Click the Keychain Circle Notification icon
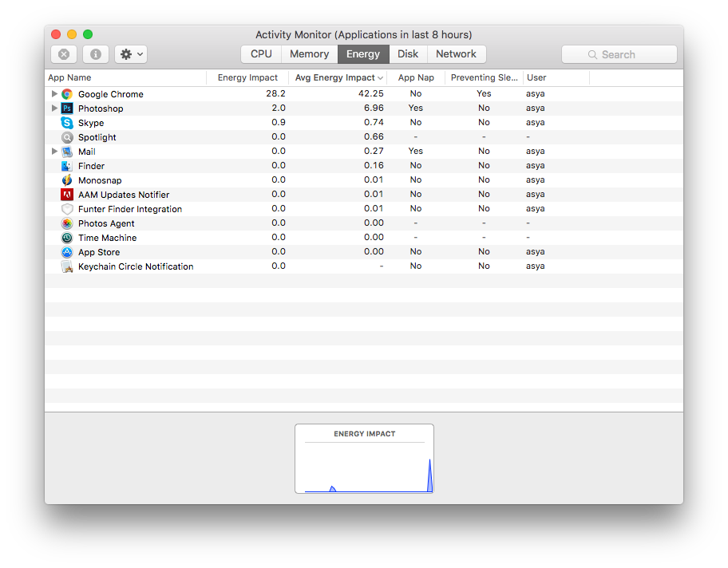728x568 pixels. [67, 266]
